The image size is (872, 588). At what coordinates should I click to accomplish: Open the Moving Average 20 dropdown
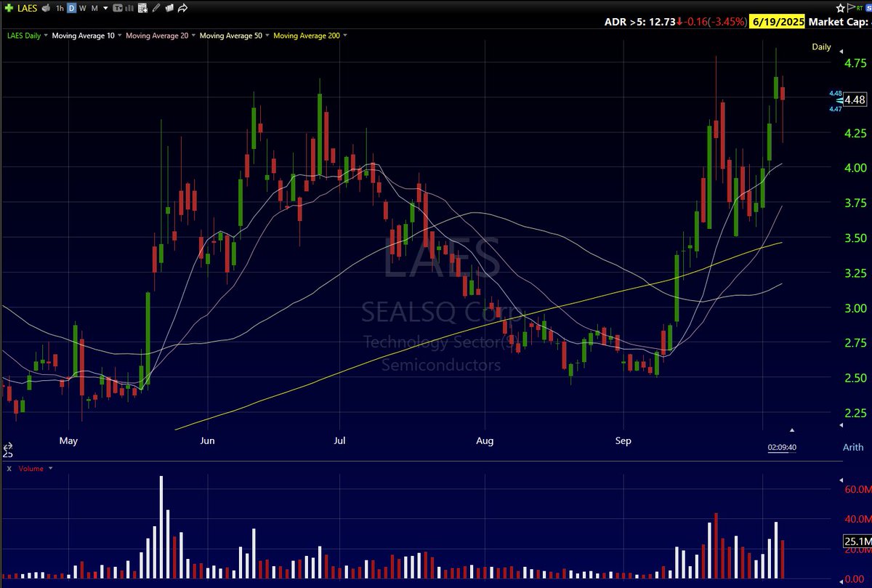click(194, 35)
